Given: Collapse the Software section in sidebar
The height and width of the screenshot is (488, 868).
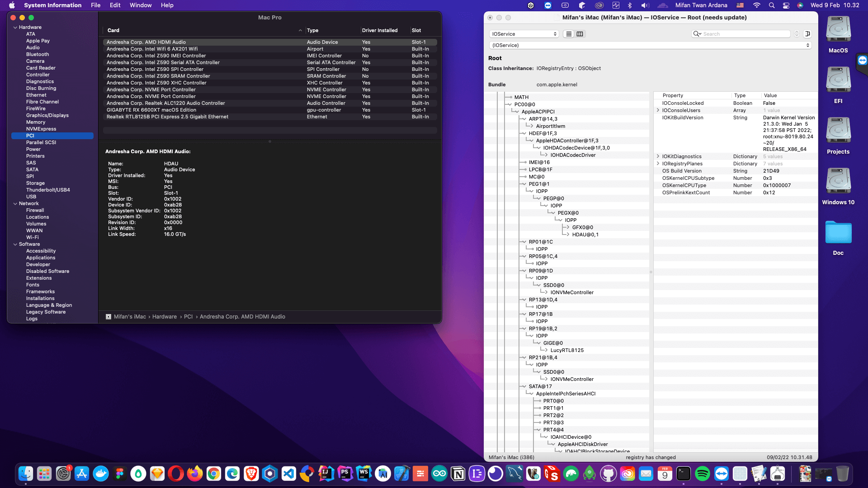Looking at the screenshot, I should coord(15,244).
